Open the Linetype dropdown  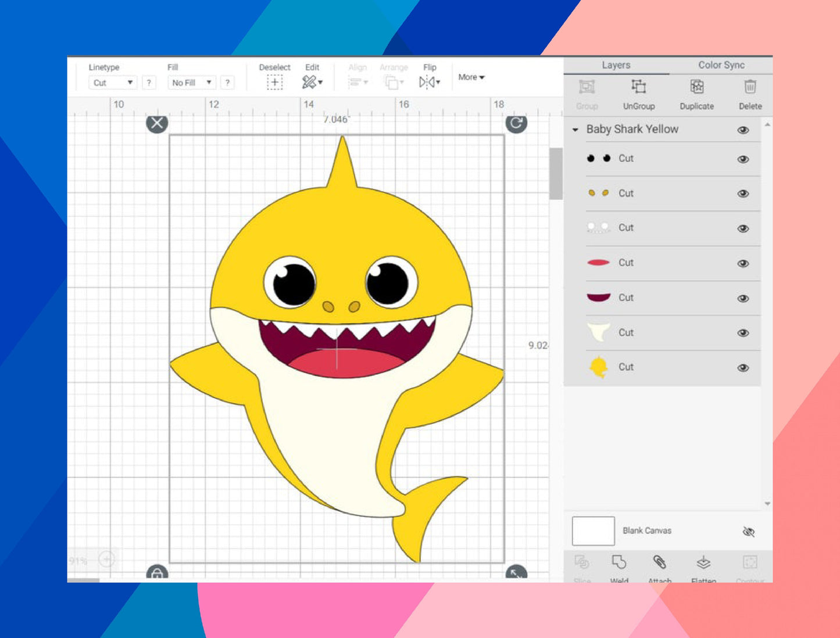coord(113,83)
